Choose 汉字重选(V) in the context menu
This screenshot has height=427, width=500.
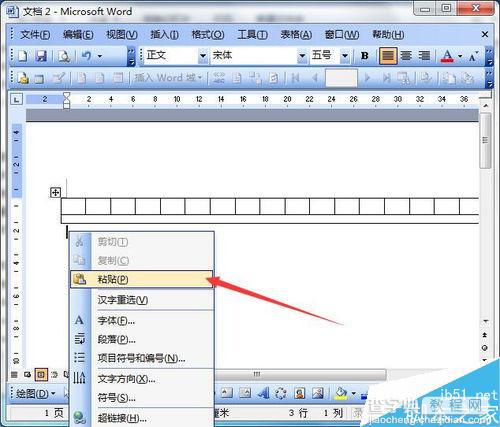click(142, 300)
